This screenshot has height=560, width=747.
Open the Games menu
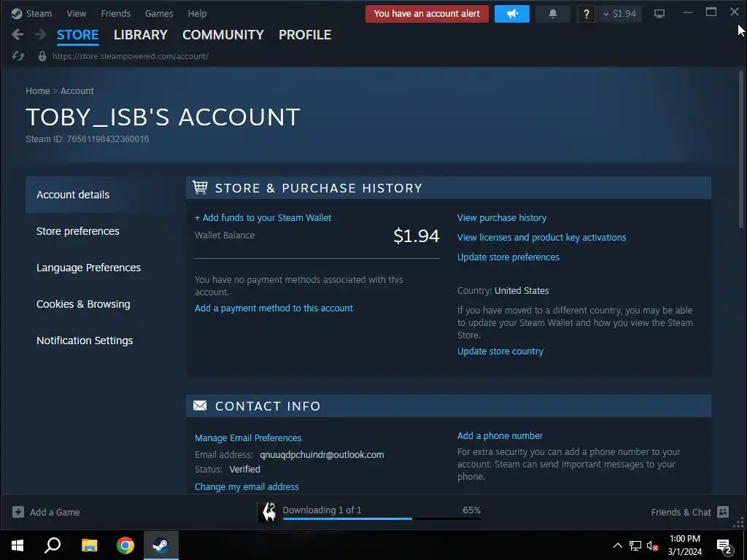click(159, 13)
